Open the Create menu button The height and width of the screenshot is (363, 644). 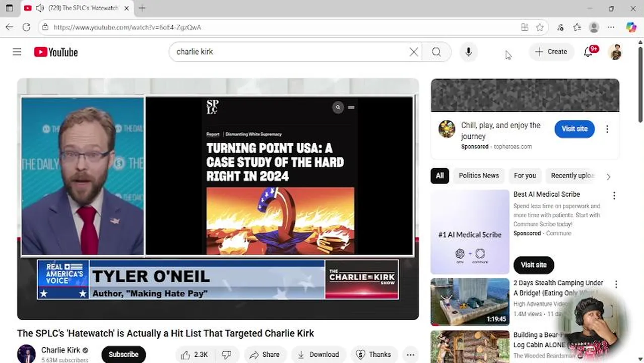(x=551, y=51)
